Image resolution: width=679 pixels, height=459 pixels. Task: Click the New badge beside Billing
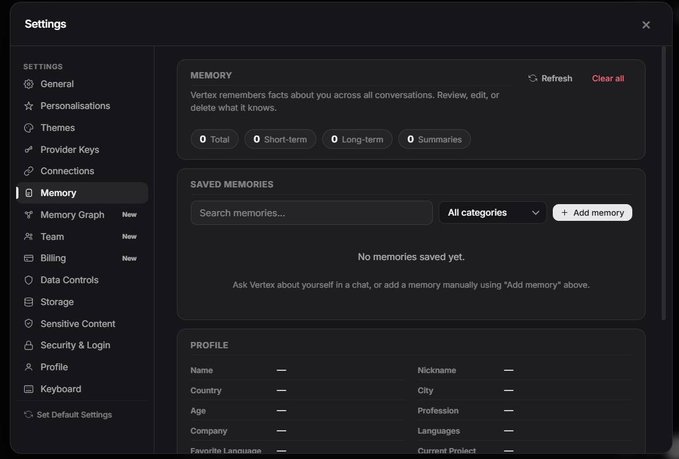[129, 258]
